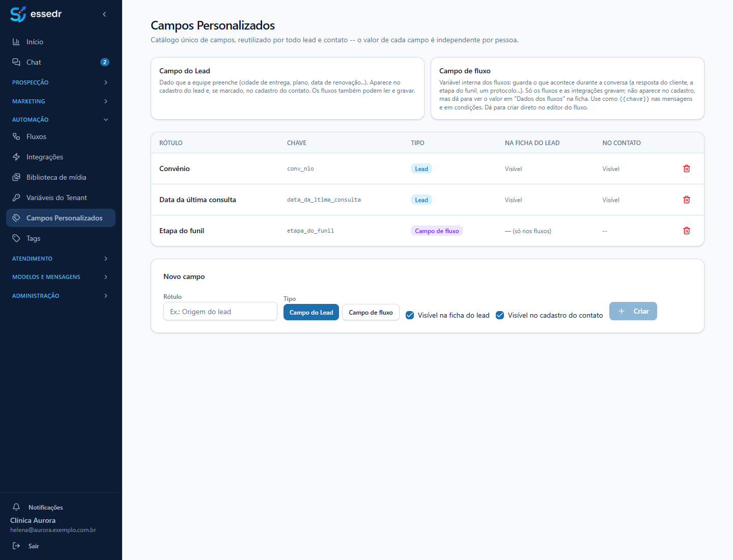Delete the Etapa do funil field

pyautogui.click(x=687, y=231)
